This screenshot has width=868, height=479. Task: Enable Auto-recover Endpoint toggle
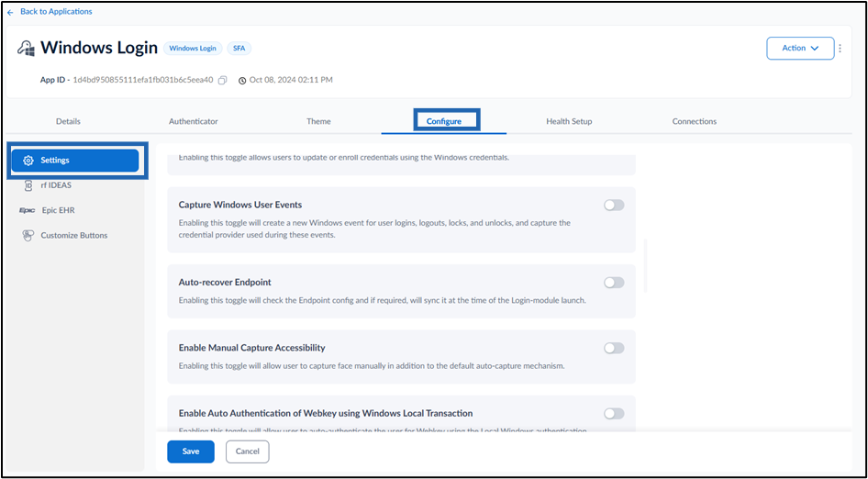[614, 283]
